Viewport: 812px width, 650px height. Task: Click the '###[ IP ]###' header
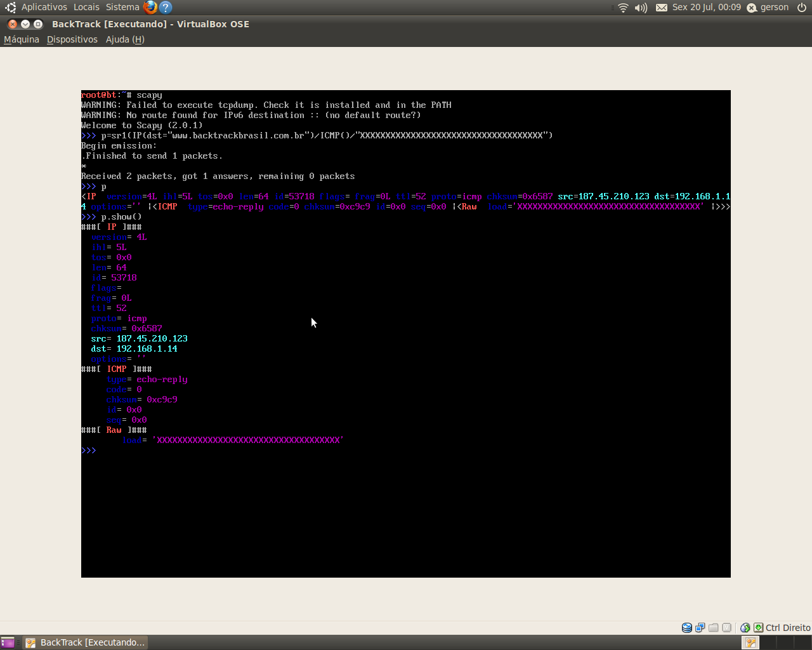[x=112, y=227]
